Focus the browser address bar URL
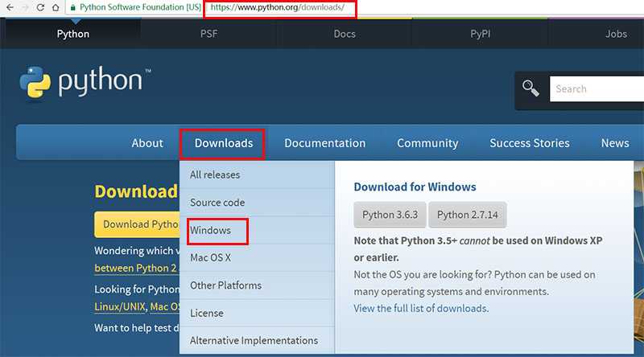 coord(278,7)
